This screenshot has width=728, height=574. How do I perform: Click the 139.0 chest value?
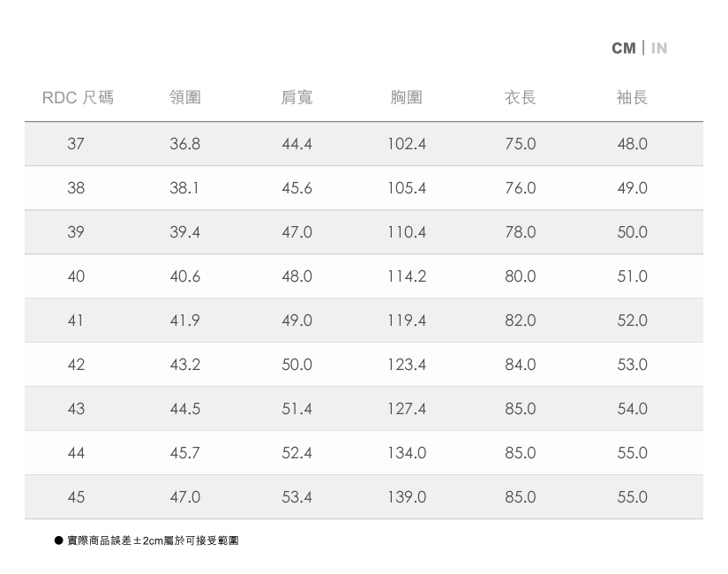(x=407, y=497)
